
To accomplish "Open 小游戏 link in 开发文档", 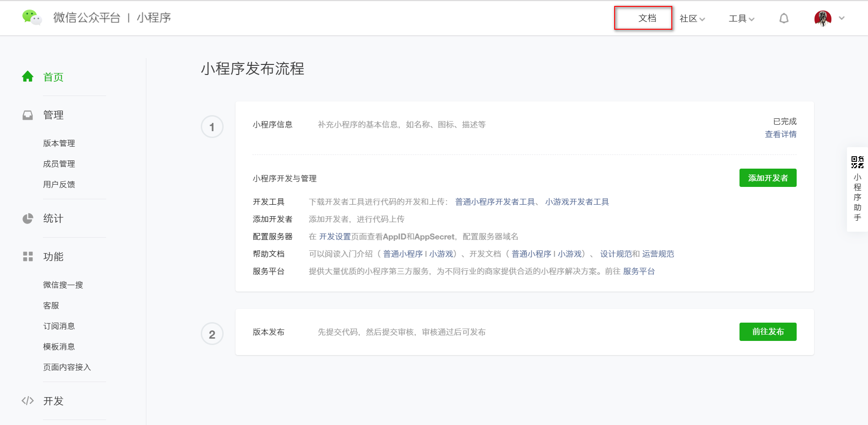I will click(569, 254).
